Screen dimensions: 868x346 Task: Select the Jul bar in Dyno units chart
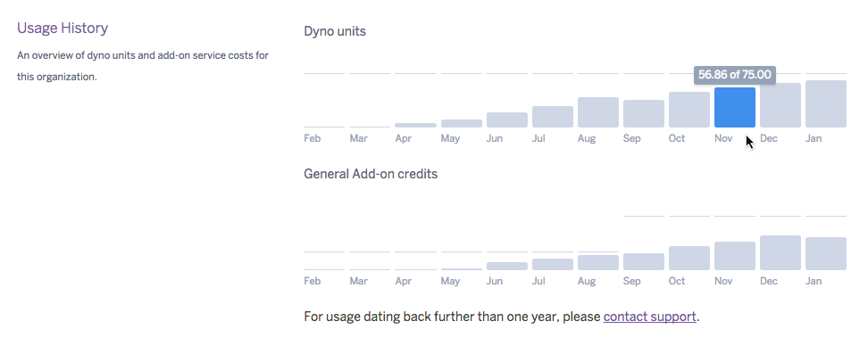tap(553, 117)
